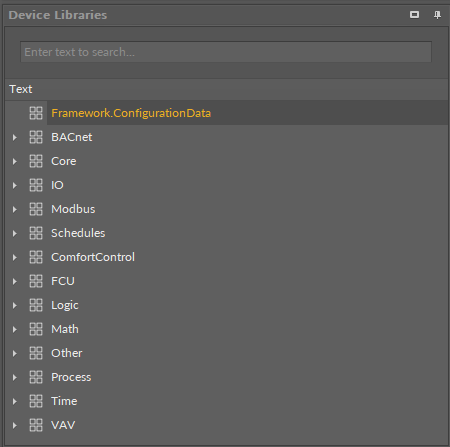Expand the Modbus library node
450x447 pixels.
[x=15, y=209]
